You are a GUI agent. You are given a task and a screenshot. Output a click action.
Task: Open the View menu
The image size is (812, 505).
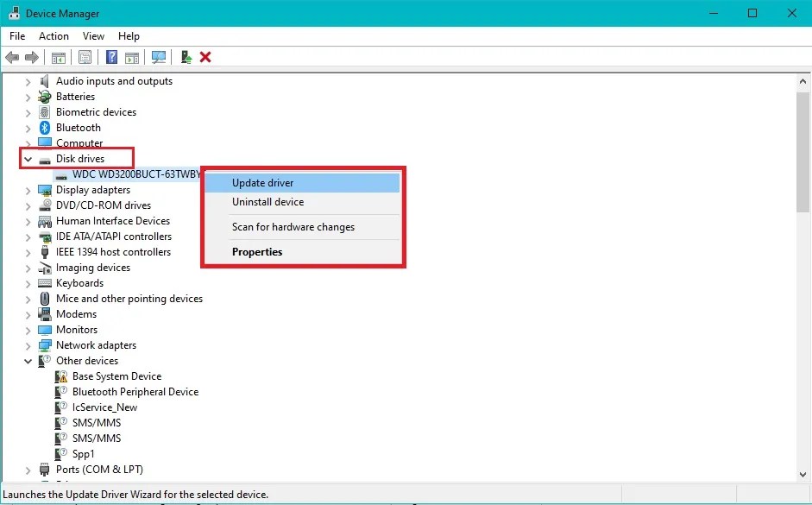coord(93,36)
